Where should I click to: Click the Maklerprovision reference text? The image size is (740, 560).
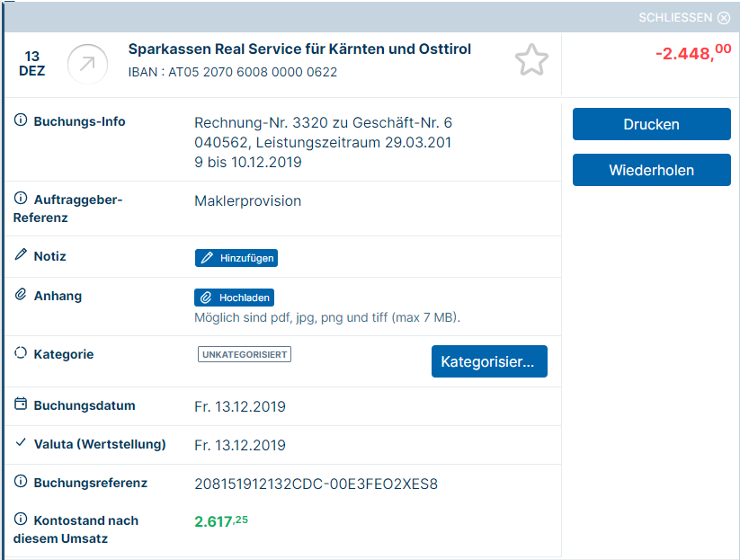coord(248,201)
